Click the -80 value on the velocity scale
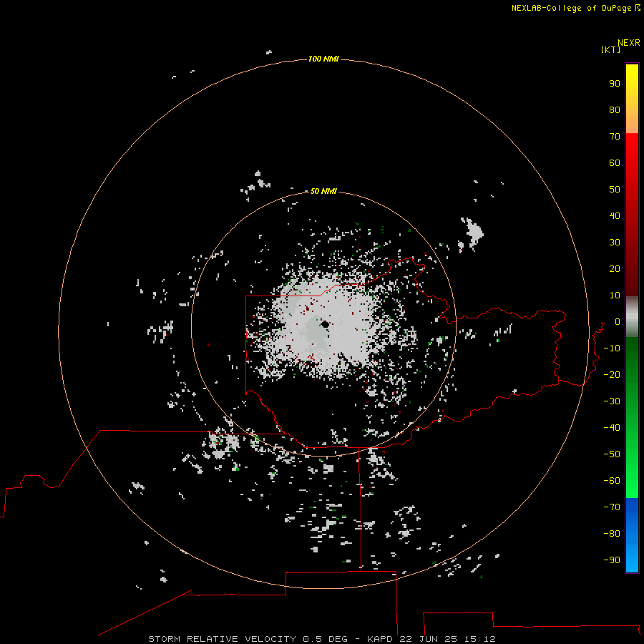Image resolution: width=644 pixels, height=644 pixels. 612,534
